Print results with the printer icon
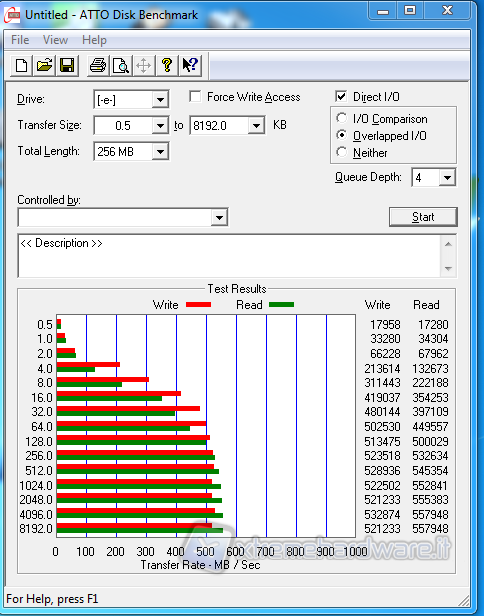484x616 pixels. pyautogui.click(x=97, y=65)
